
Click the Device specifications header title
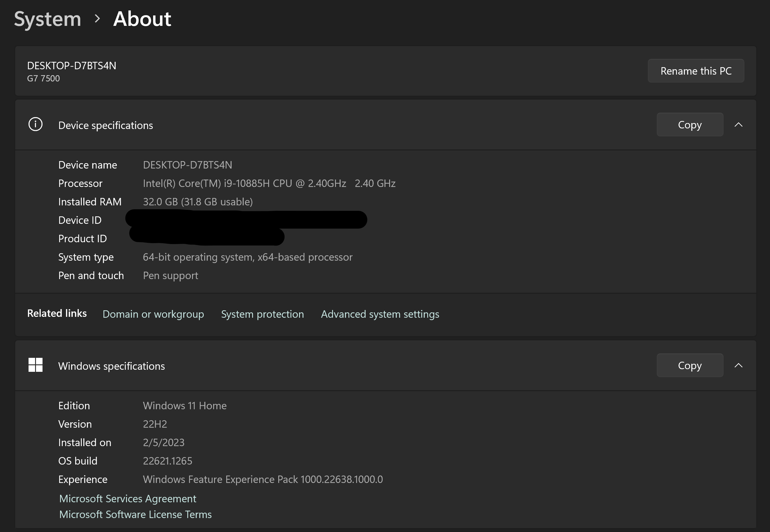[106, 125]
